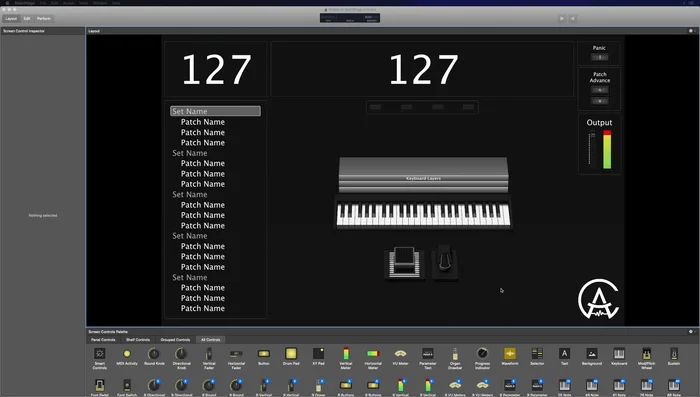The image size is (700, 397).
Task: Click the play button in the toolbar
Action: point(562,18)
